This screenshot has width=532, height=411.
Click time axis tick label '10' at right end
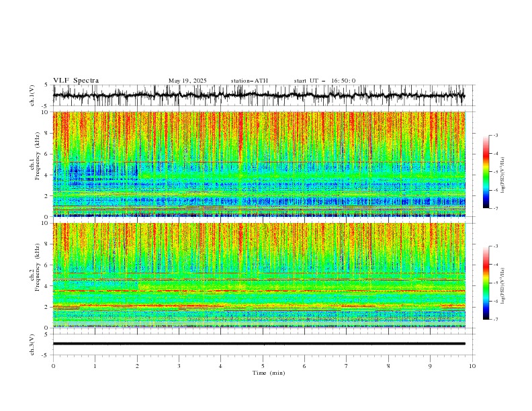click(472, 366)
